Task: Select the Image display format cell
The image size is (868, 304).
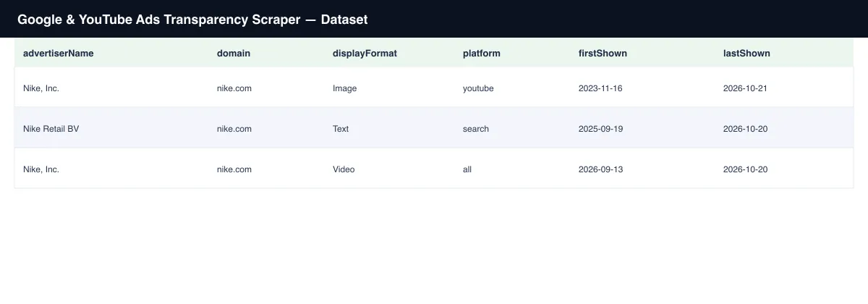Action: pyautogui.click(x=344, y=88)
